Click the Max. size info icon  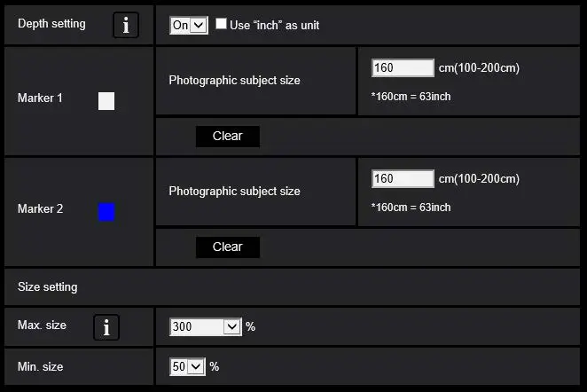[x=106, y=327]
